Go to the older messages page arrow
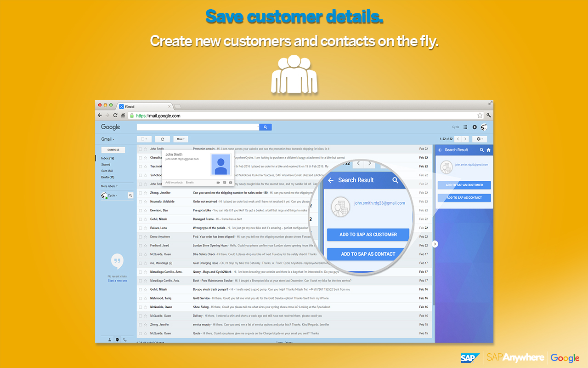The width and height of the screenshot is (588, 368). click(x=465, y=139)
